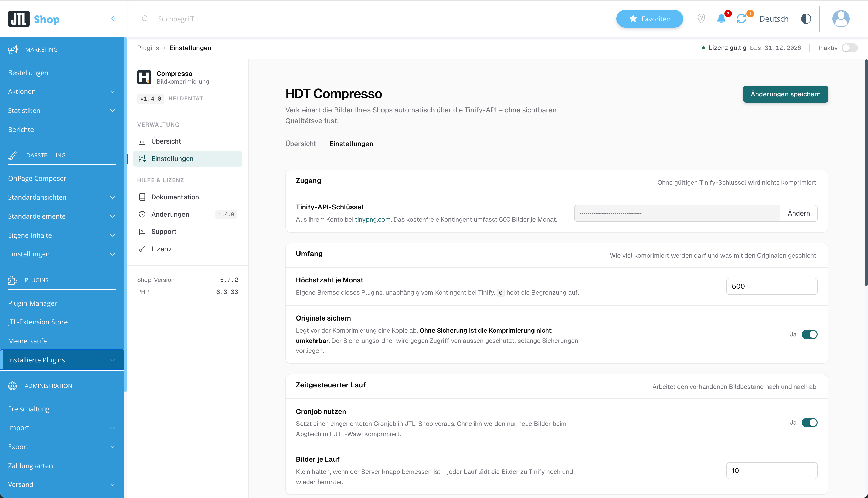Open Support in plugin menu

pos(187,232)
